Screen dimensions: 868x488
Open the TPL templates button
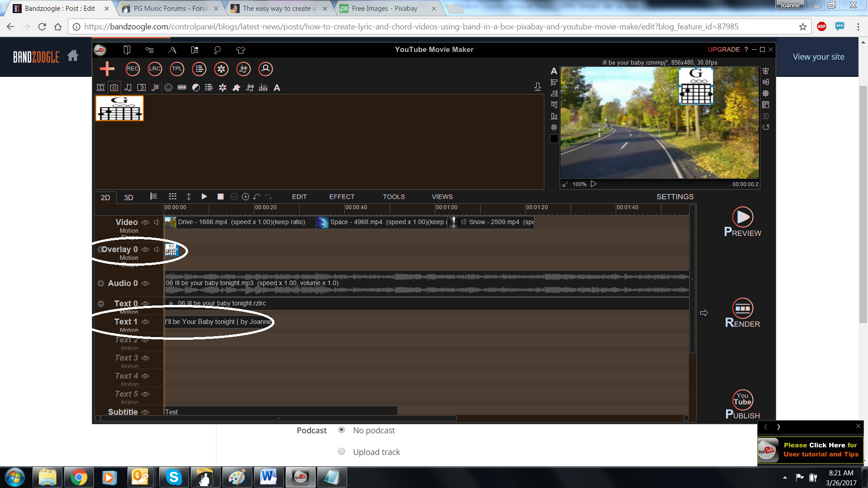[x=177, y=69]
